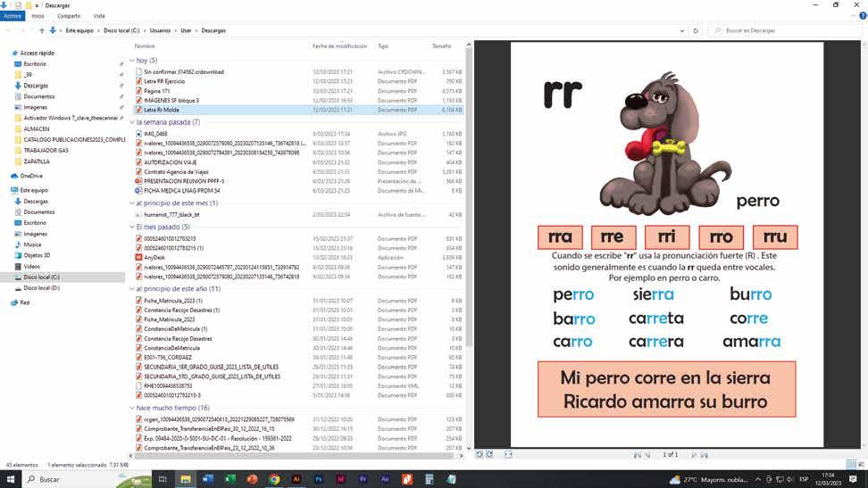Collapse 'al principio de este mes (1)' group

pos(132,203)
